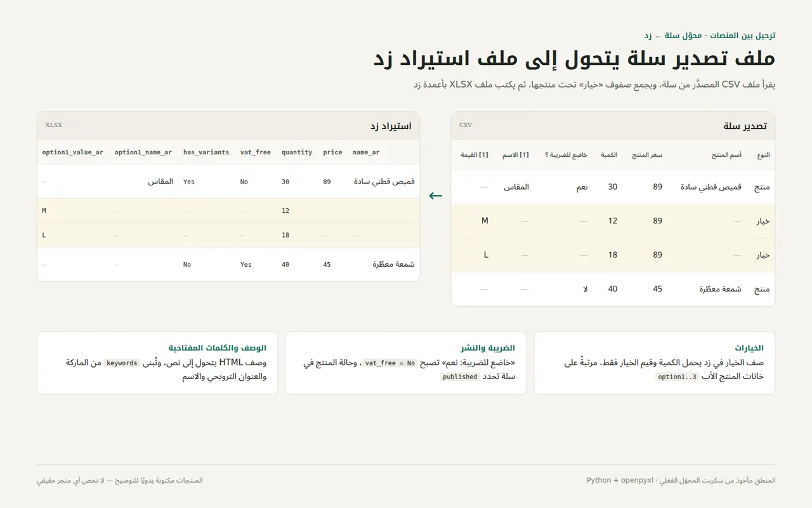Click the 'vat_free' column header in the Zid table
This screenshot has height=508, width=812.
(256, 152)
